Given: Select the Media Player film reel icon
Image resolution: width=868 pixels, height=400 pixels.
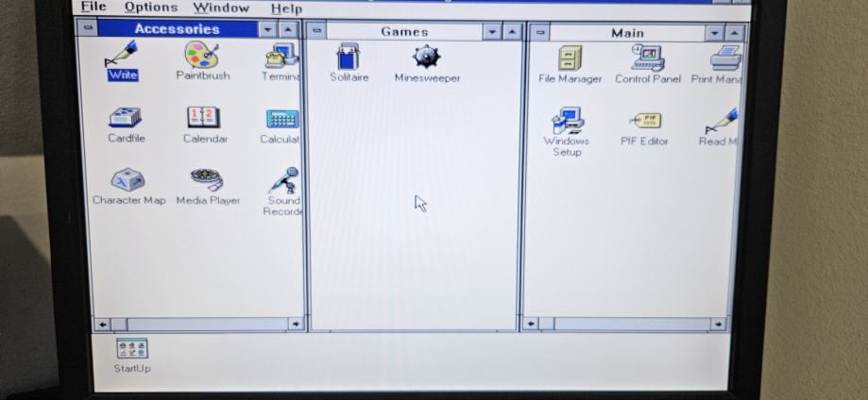Looking at the screenshot, I should pyautogui.click(x=207, y=178).
